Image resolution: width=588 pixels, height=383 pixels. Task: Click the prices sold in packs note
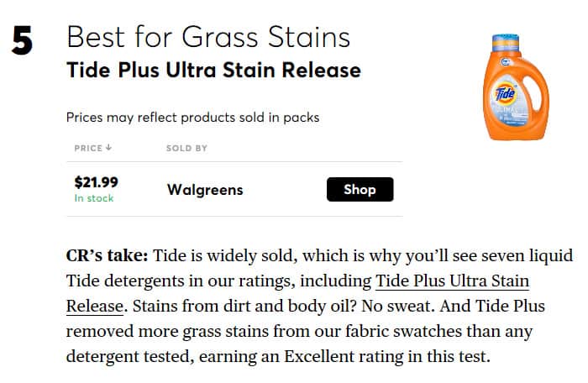pos(192,118)
